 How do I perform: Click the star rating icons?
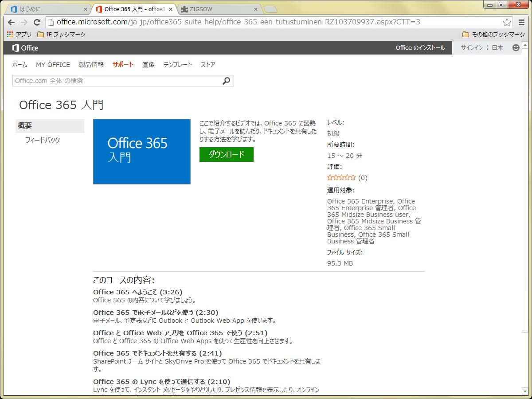pos(341,177)
